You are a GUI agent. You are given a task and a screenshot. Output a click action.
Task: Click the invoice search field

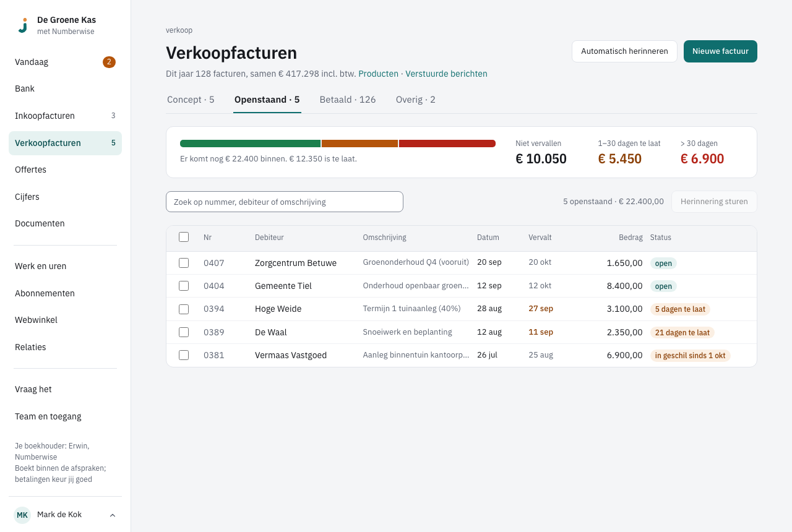285,202
